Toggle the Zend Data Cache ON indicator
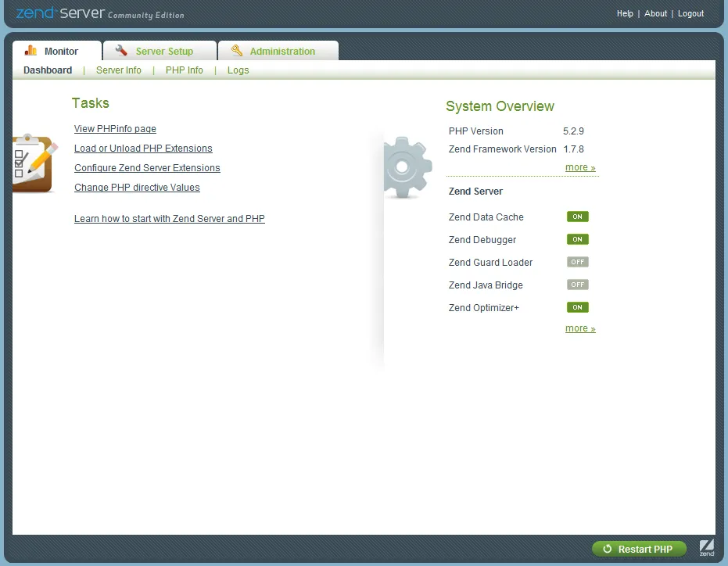The image size is (728, 566). (577, 217)
